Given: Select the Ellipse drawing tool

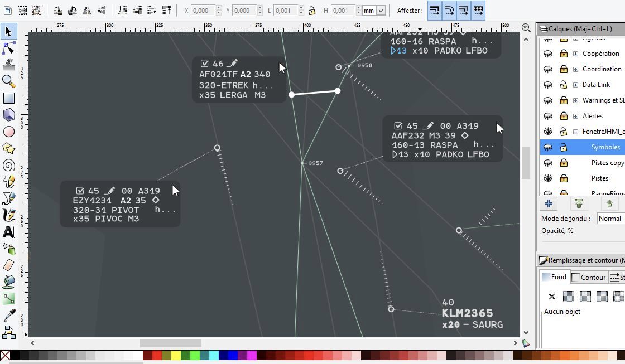Looking at the screenshot, I should [x=8, y=132].
